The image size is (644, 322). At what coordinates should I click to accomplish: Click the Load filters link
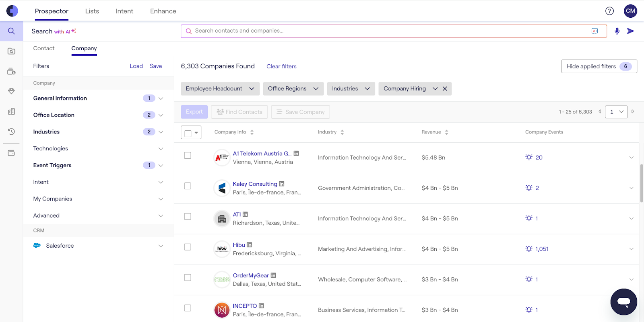(x=136, y=66)
